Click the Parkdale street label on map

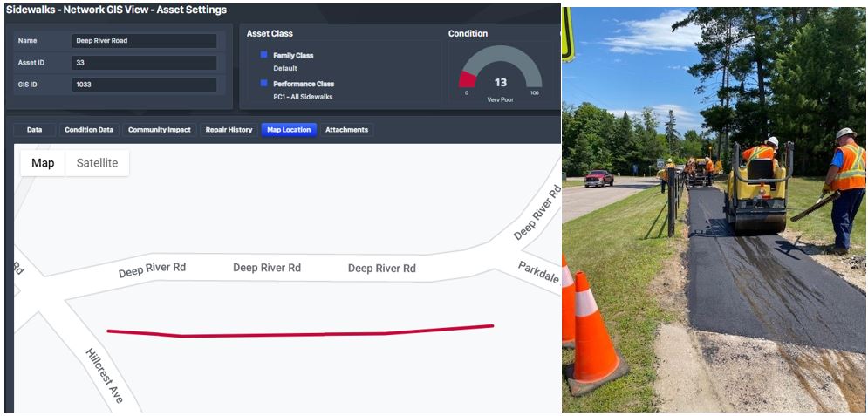(x=538, y=272)
